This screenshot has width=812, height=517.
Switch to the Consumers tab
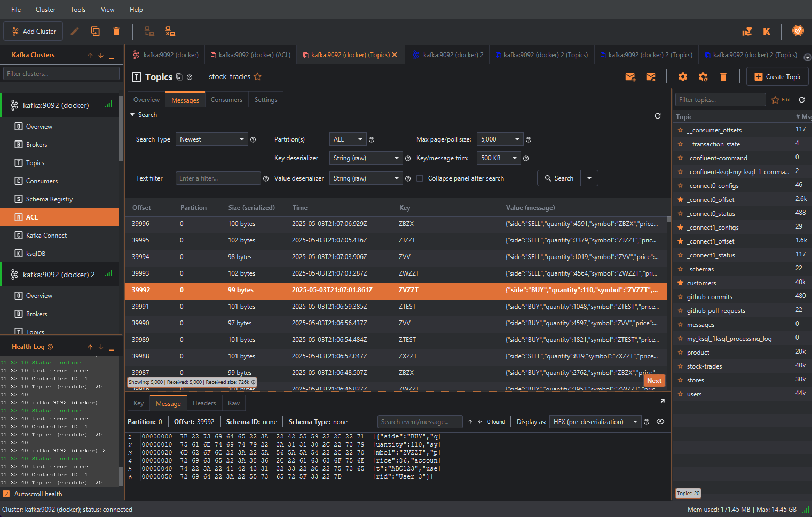pos(226,100)
